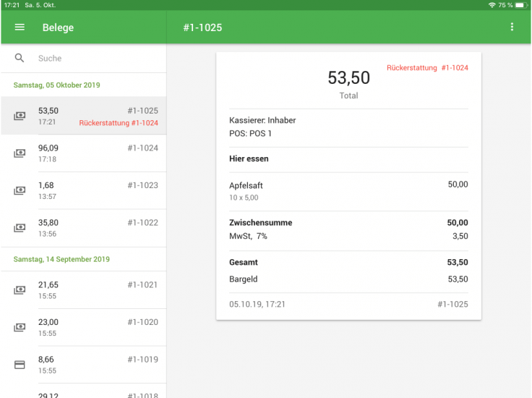Viewport: 532px width, 398px height.
Task: Select receipt #1-1024 with 96,09
Action: 83,153
